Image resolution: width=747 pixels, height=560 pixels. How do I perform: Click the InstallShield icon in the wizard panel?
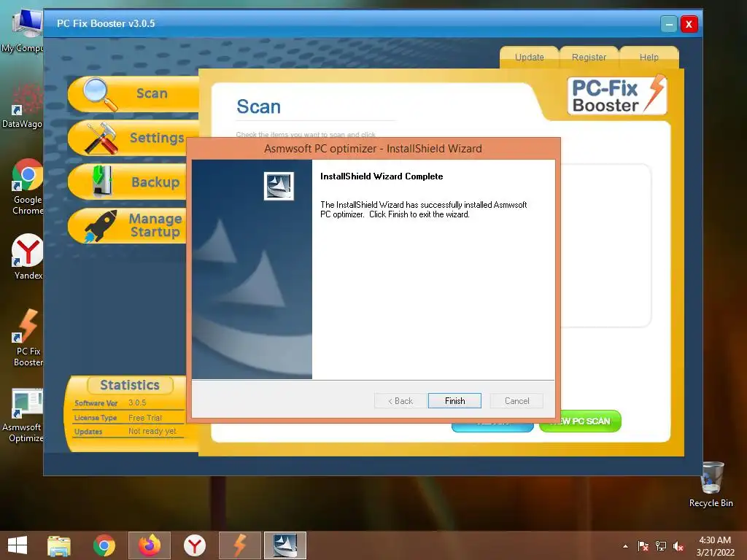point(279,186)
